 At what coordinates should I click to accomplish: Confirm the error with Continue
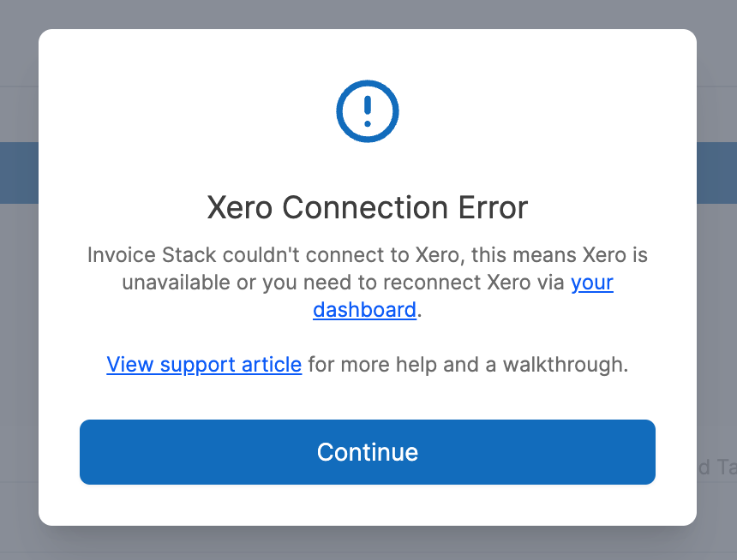pyautogui.click(x=367, y=452)
